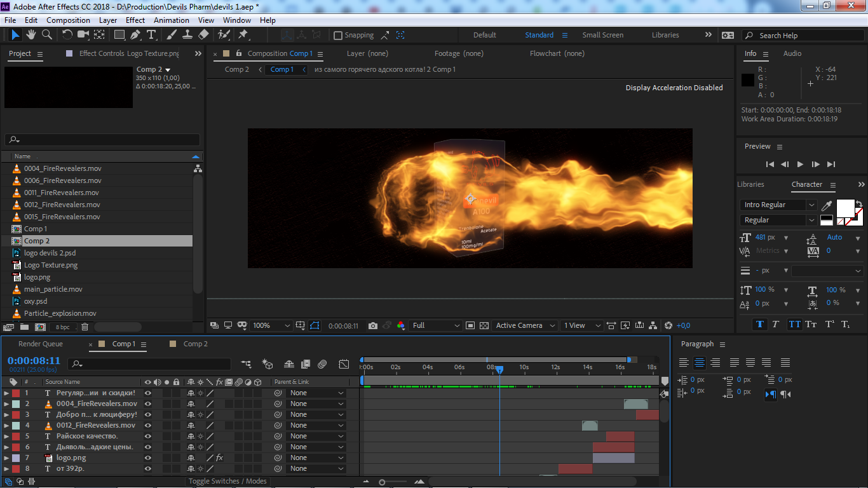Switch to the Render Queue tab

point(41,344)
